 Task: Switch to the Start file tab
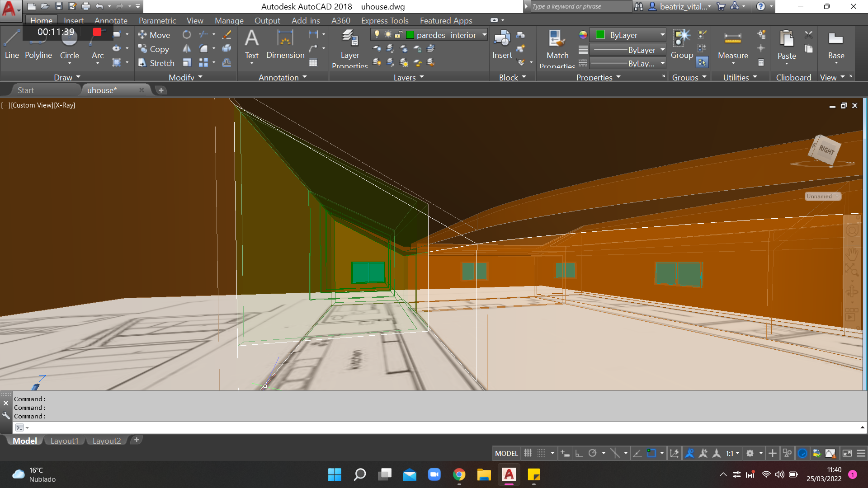[25, 90]
